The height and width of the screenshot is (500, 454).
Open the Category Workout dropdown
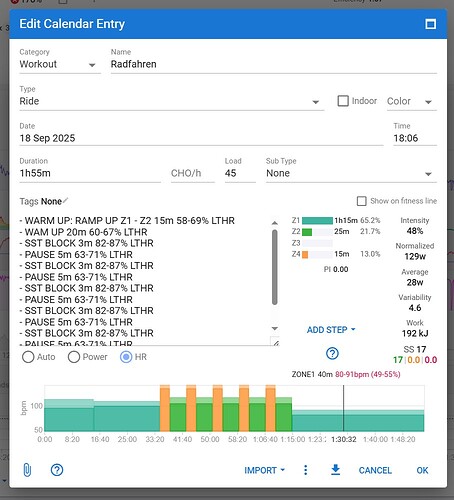[60, 64]
